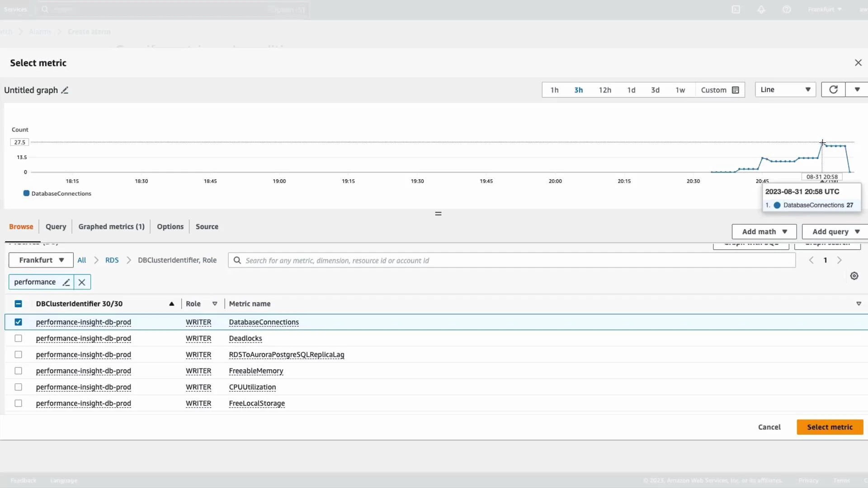Screen dimensions: 868x488
Task: Open the Source tab
Action: [207, 226]
